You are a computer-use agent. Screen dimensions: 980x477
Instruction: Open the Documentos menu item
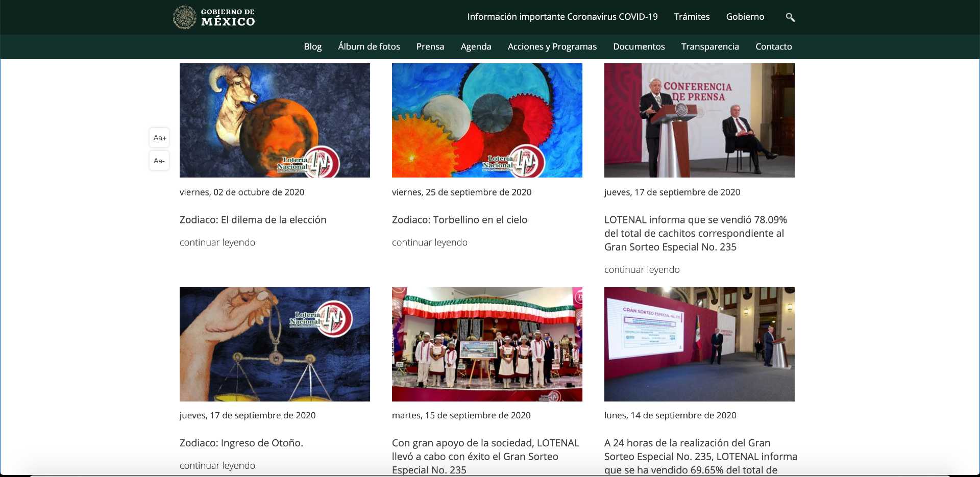[639, 46]
